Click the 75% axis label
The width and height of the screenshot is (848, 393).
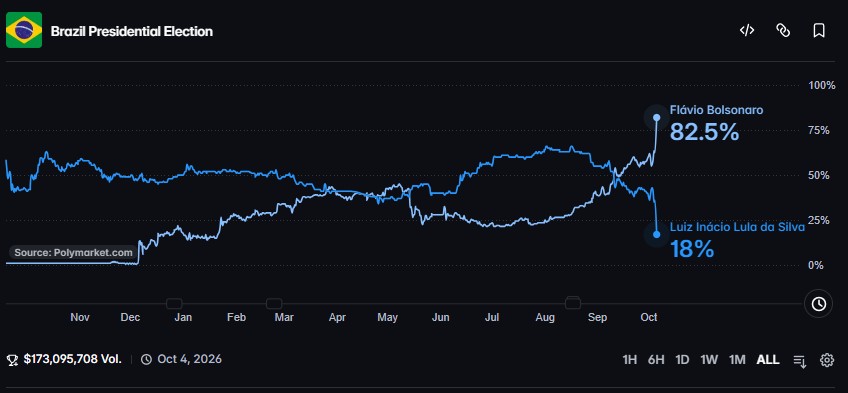click(819, 130)
